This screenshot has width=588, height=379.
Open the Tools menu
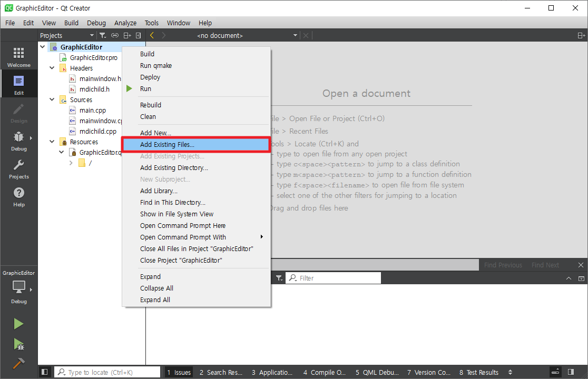[x=152, y=23]
